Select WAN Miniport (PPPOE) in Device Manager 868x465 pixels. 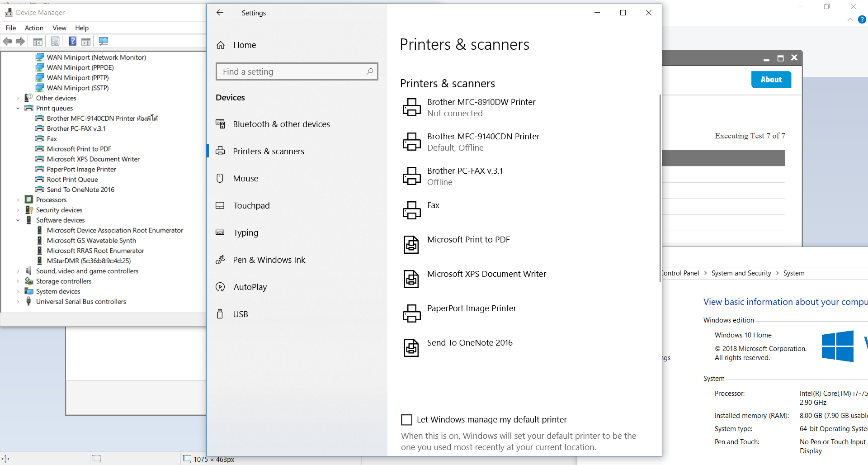(80, 67)
